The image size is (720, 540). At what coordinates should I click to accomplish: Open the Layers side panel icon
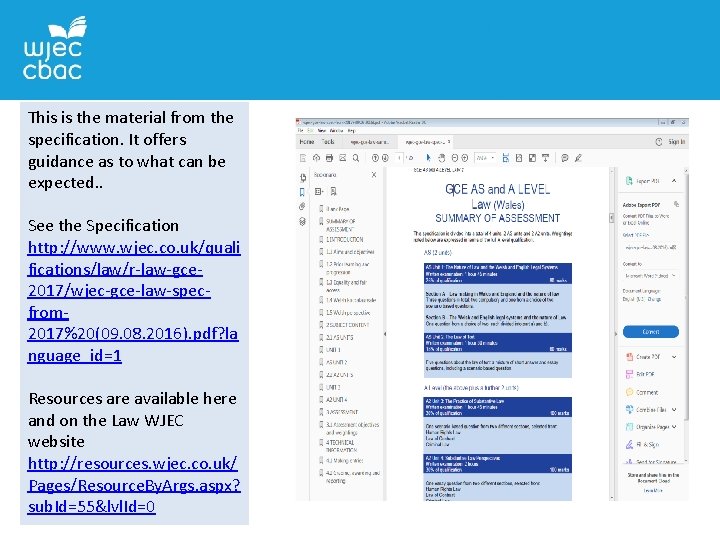[302, 221]
